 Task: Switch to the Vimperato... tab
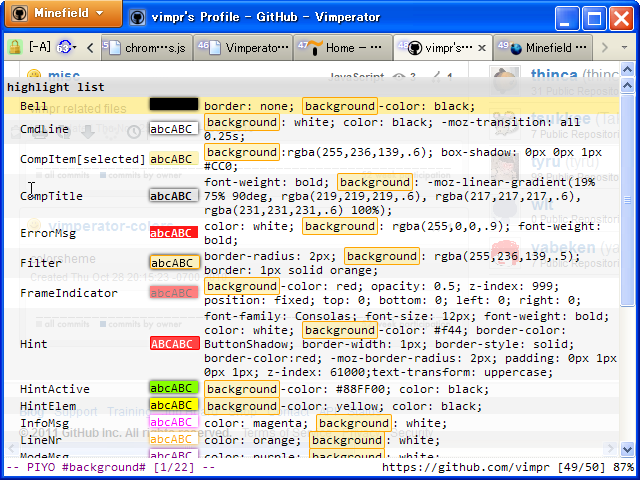click(243, 48)
